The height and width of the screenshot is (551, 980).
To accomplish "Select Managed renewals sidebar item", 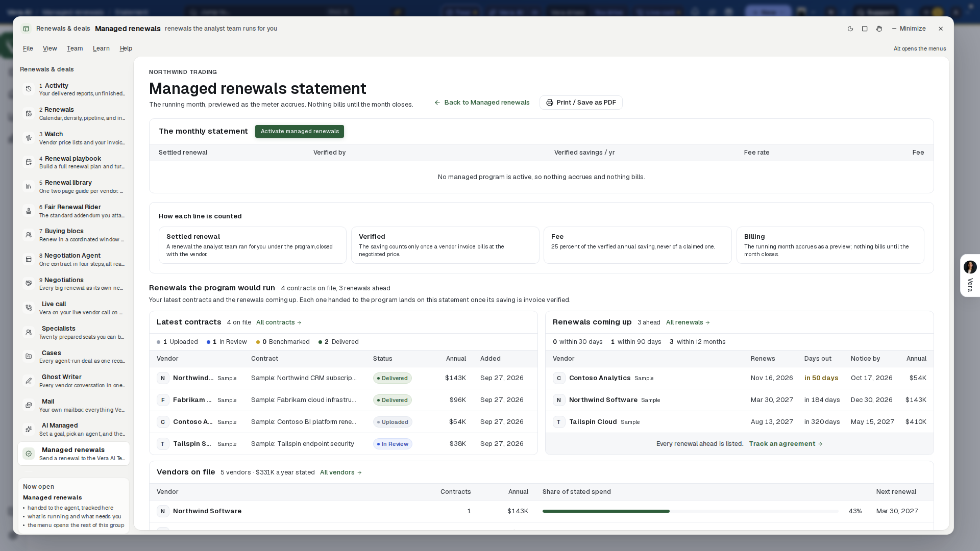I will [73, 454].
